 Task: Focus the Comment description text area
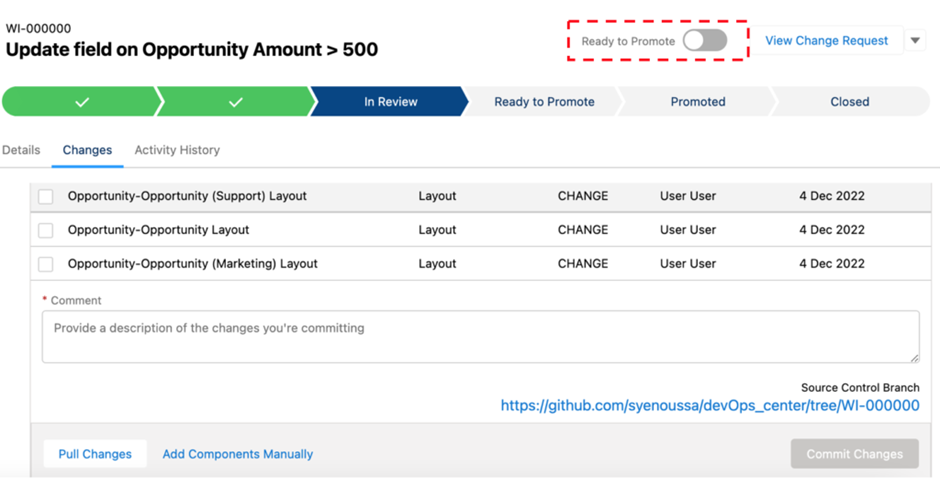tap(480, 336)
